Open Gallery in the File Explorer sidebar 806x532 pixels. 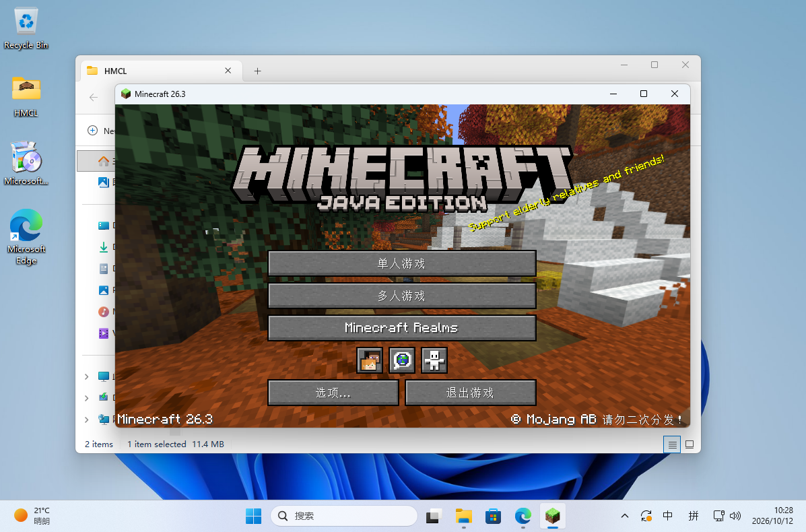(103, 181)
